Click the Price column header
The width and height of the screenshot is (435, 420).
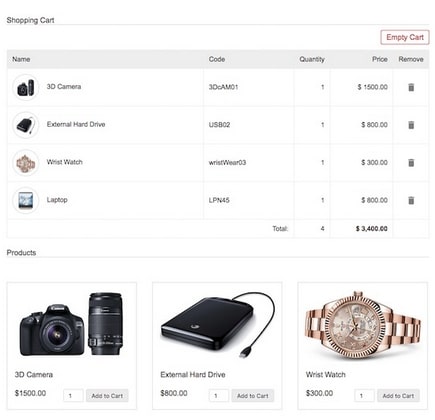coord(380,59)
